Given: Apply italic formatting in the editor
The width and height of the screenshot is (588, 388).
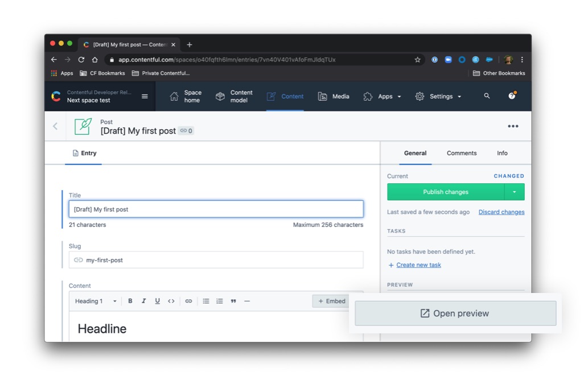Looking at the screenshot, I should [x=143, y=301].
